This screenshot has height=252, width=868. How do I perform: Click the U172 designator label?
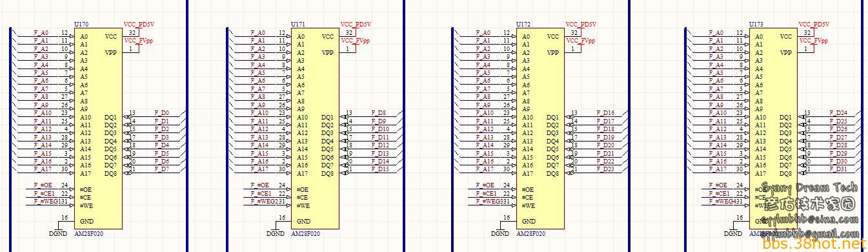click(x=524, y=25)
